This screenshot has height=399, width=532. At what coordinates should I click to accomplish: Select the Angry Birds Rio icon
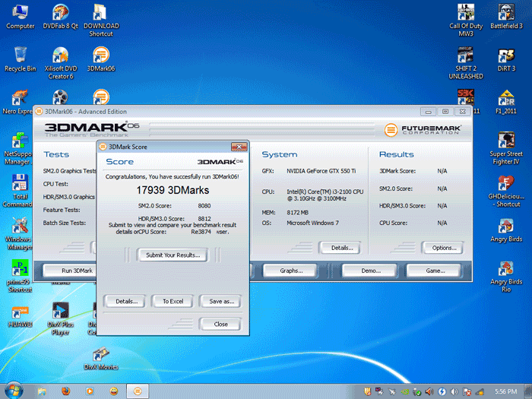pyautogui.click(x=506, y=276)
